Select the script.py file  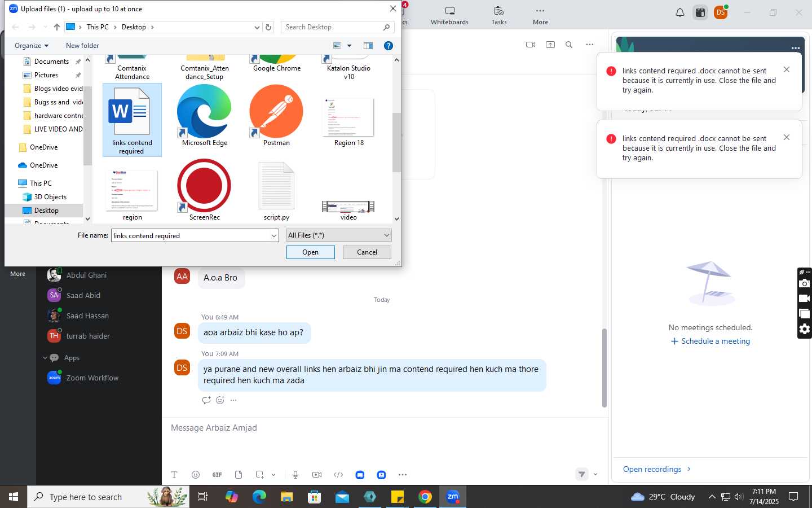(276, 190)
